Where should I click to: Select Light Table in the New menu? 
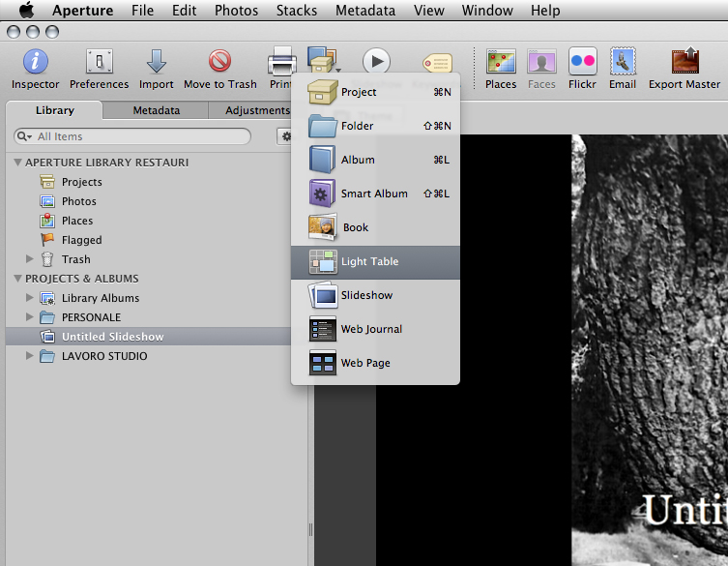click(x=375, y=261)
